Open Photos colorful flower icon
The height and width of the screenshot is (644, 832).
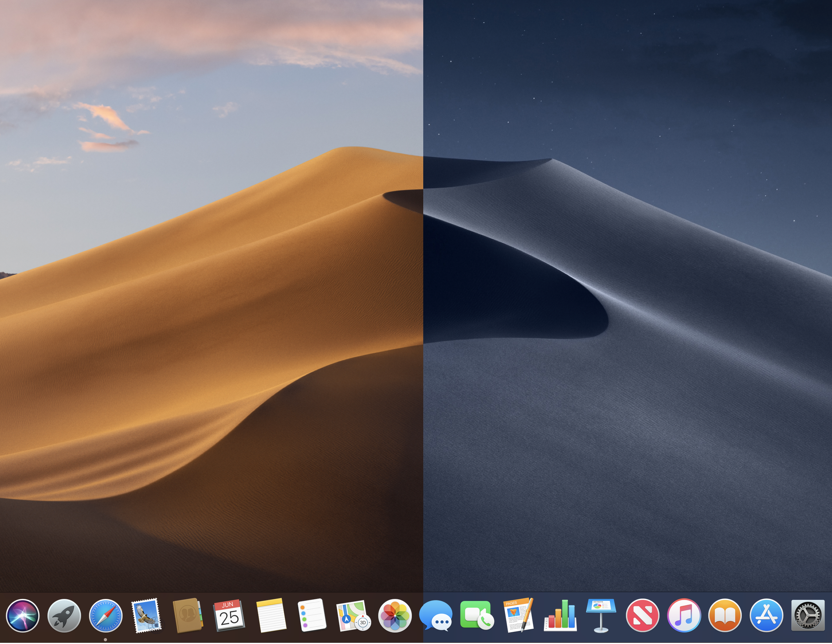click(x=395, y=616)
